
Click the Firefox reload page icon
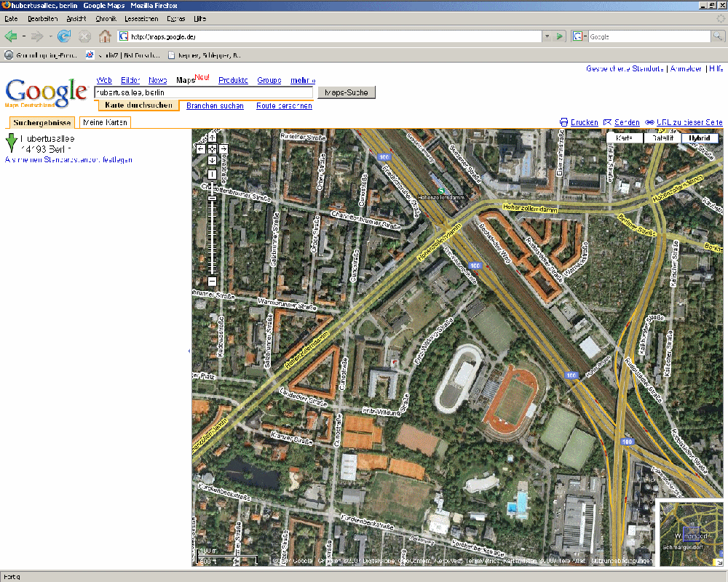pos(64,36)
